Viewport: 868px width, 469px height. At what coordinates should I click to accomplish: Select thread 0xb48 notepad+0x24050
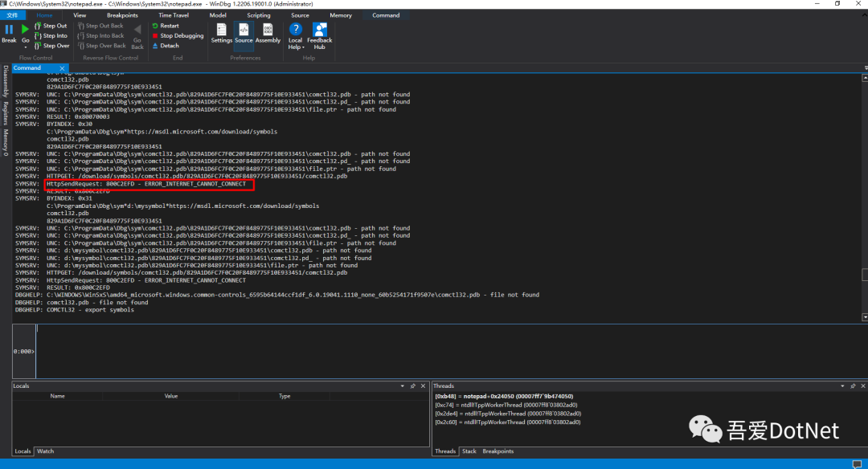(x=504, y=397)
